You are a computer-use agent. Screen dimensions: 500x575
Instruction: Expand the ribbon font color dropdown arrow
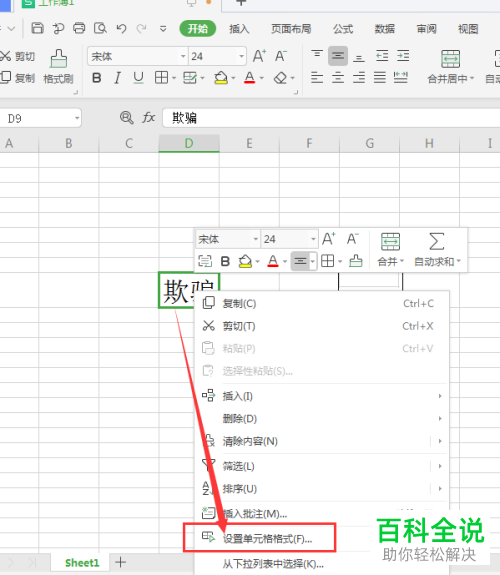[x=262, y=78]
